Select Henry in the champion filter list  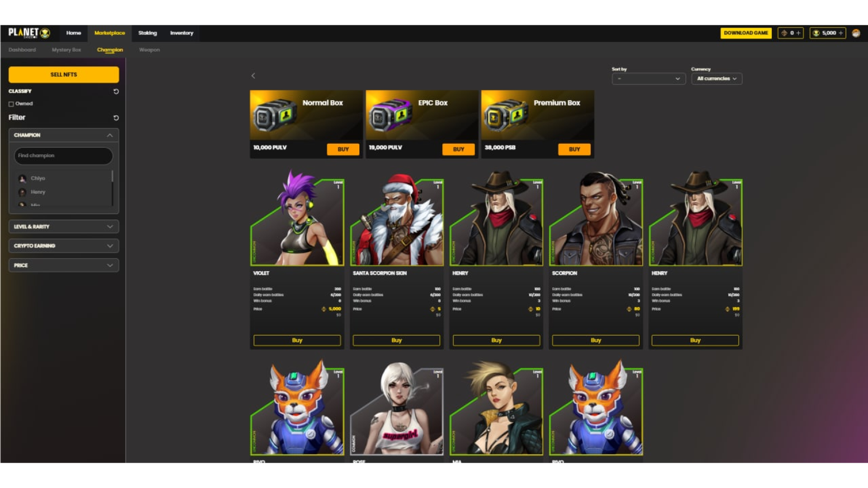(38, 192)
